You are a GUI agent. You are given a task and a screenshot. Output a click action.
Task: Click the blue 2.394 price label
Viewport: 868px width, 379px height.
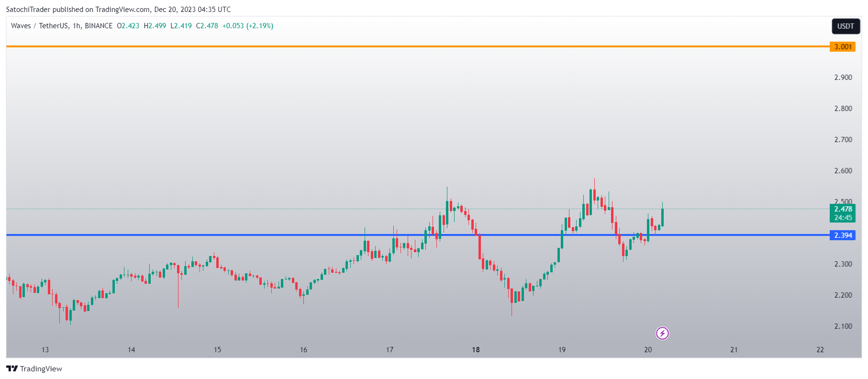pos(843,235)
